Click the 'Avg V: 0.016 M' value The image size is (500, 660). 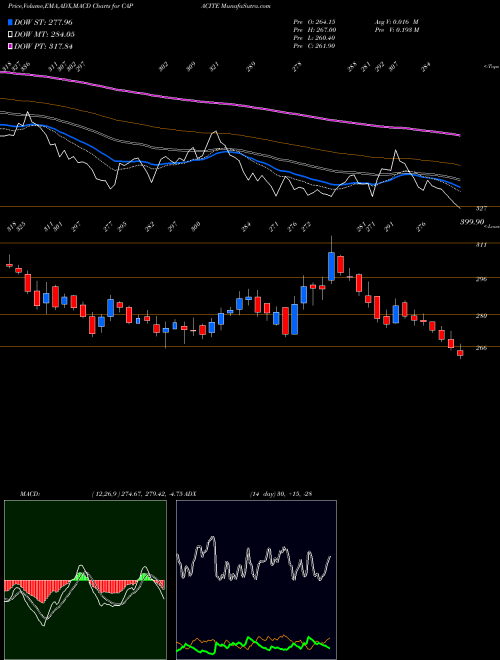tap(396, 22)
